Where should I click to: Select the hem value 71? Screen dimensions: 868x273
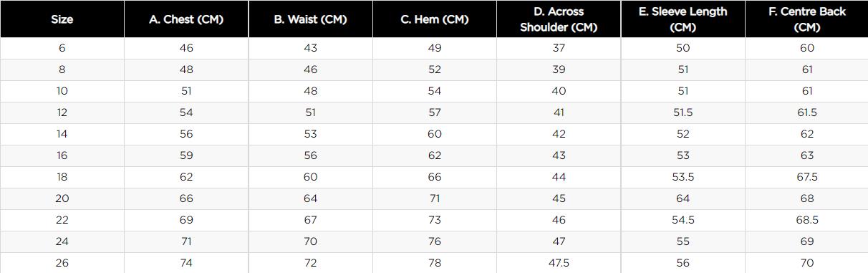435,198
